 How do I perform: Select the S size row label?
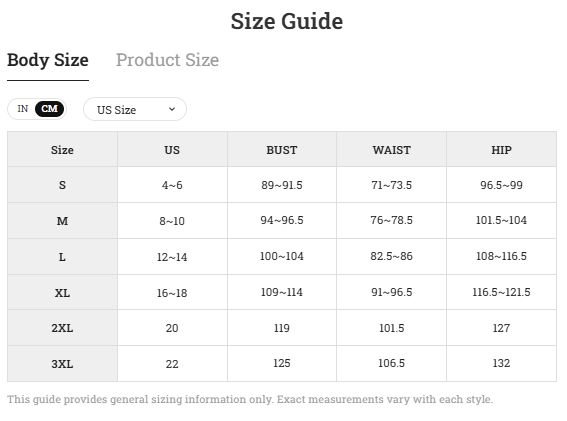[x=62, y=185]
